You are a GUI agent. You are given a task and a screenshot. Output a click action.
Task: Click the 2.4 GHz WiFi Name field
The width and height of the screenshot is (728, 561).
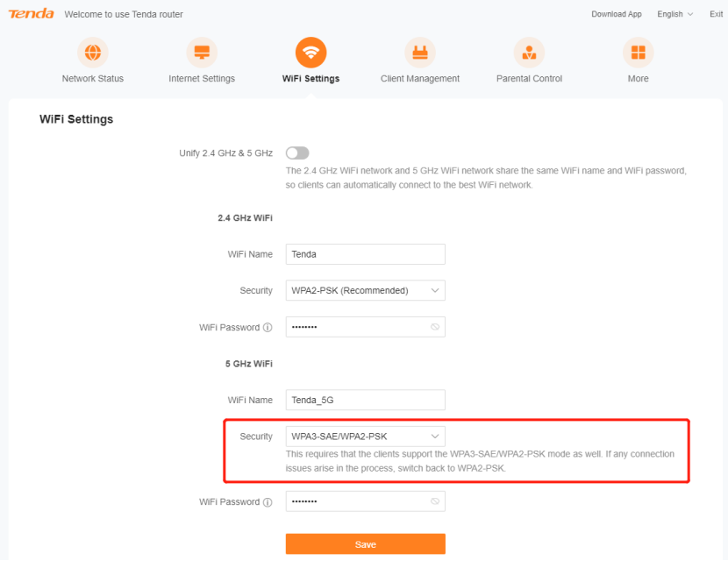point(365,254)
